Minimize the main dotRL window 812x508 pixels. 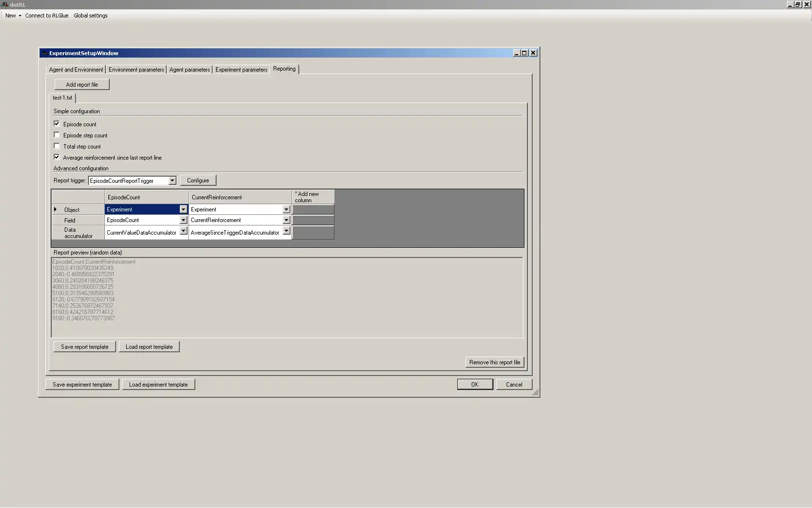click(790, 4)
